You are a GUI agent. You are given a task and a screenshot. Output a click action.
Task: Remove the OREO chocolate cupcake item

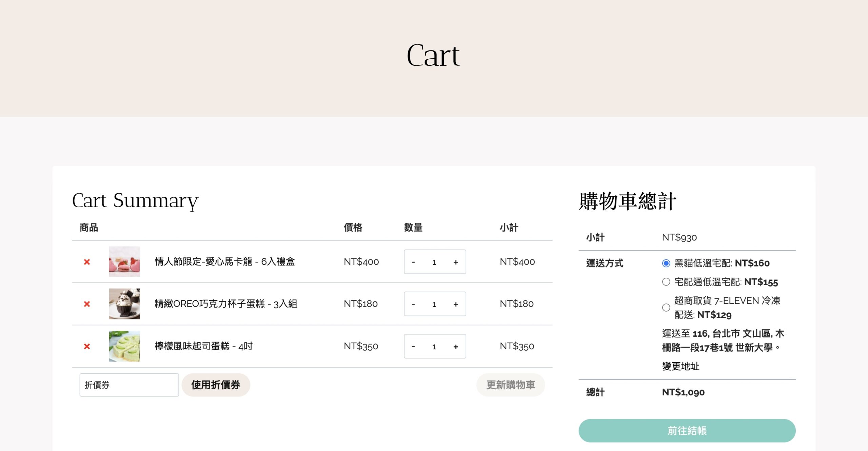pyautogui.click(x=87, y=304)
